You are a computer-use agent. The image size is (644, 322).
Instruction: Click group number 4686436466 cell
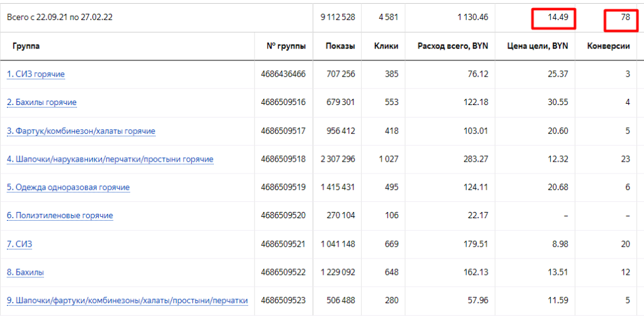point(283,74)
